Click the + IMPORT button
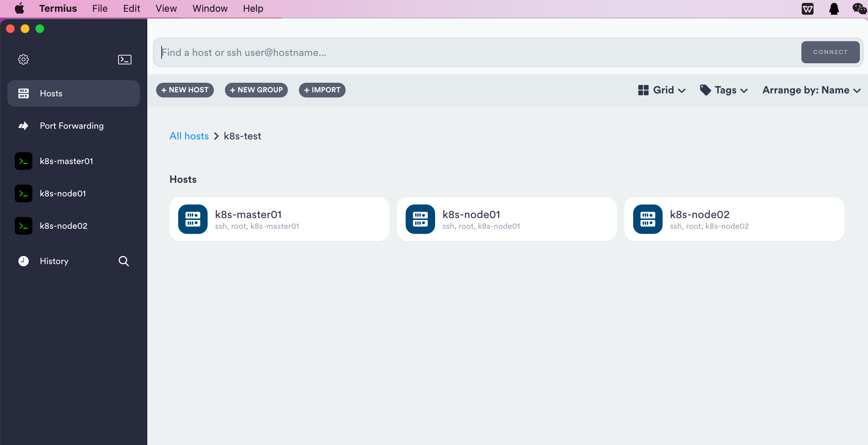The height and width of the screenshot is (445, 868). [322, 90]
